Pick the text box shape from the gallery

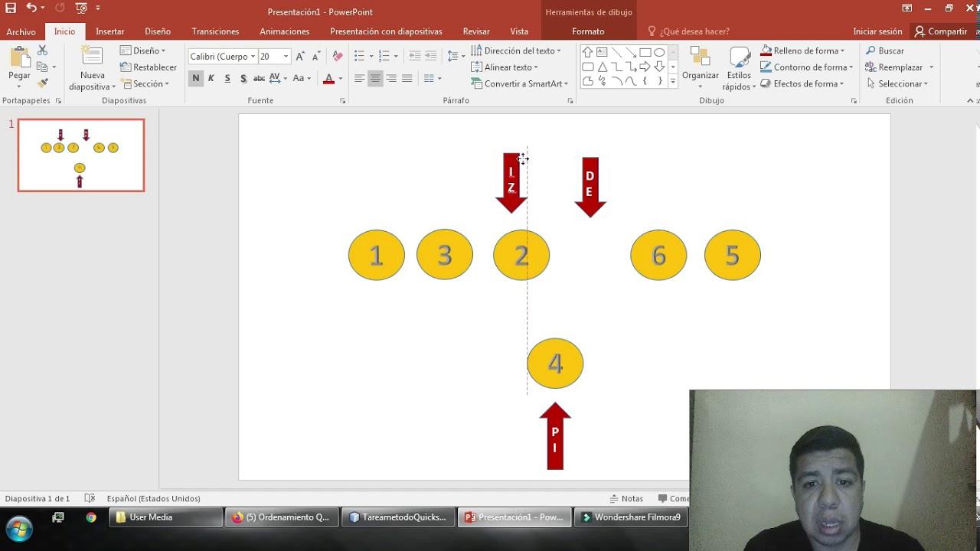pos(602,53)
